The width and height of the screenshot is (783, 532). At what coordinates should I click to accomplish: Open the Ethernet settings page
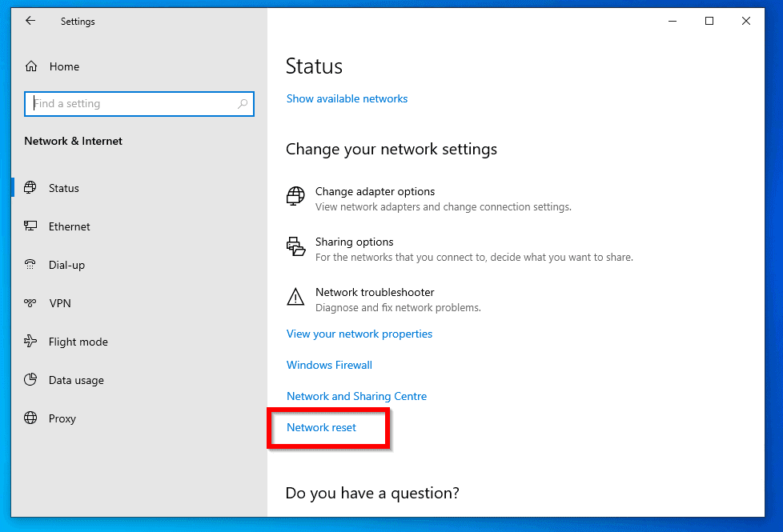click(x=139, y=226)
